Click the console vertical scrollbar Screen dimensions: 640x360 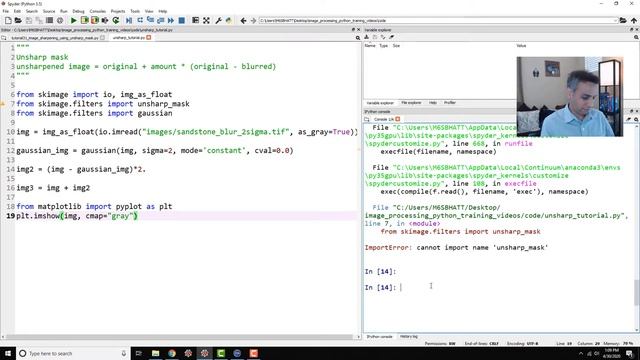637,292
